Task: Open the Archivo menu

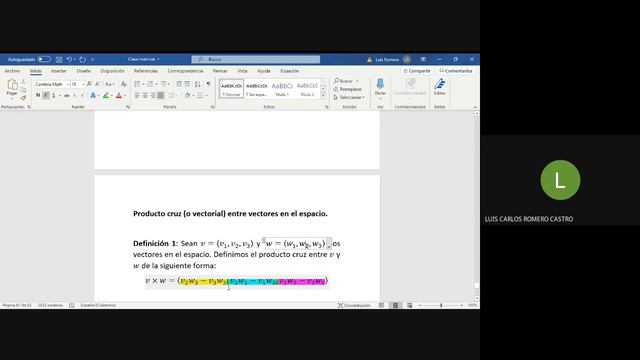Action: point(12,71)
